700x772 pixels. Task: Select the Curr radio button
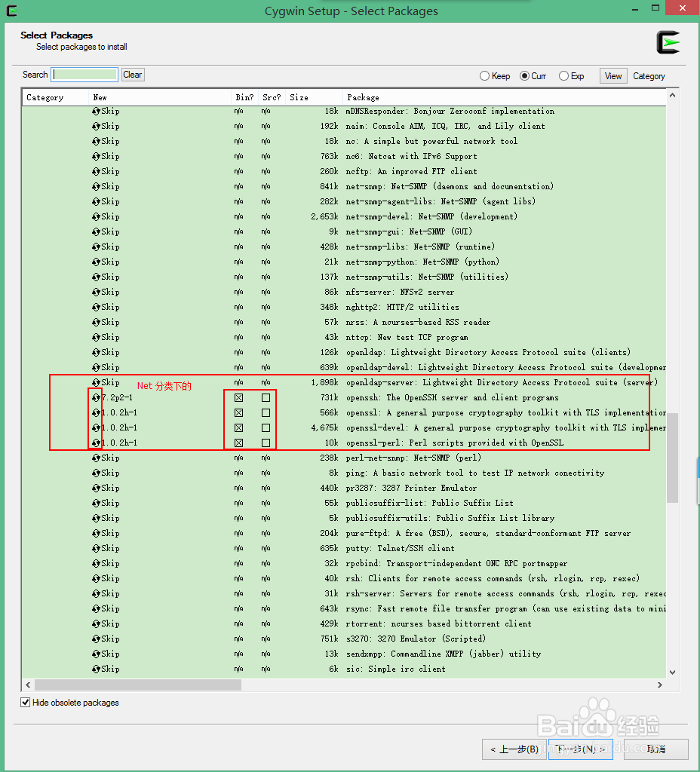tap(525, 76)
